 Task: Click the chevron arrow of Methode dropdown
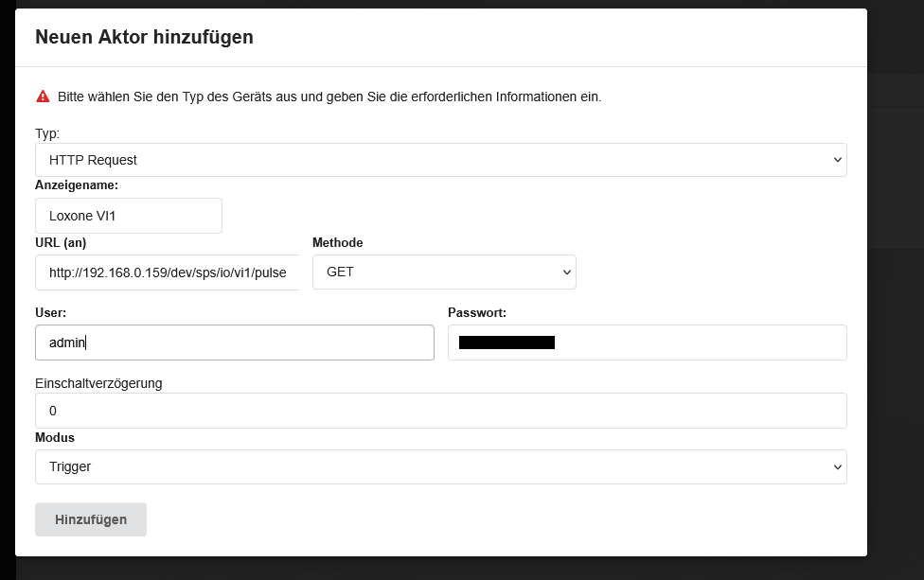click(567, 272)
